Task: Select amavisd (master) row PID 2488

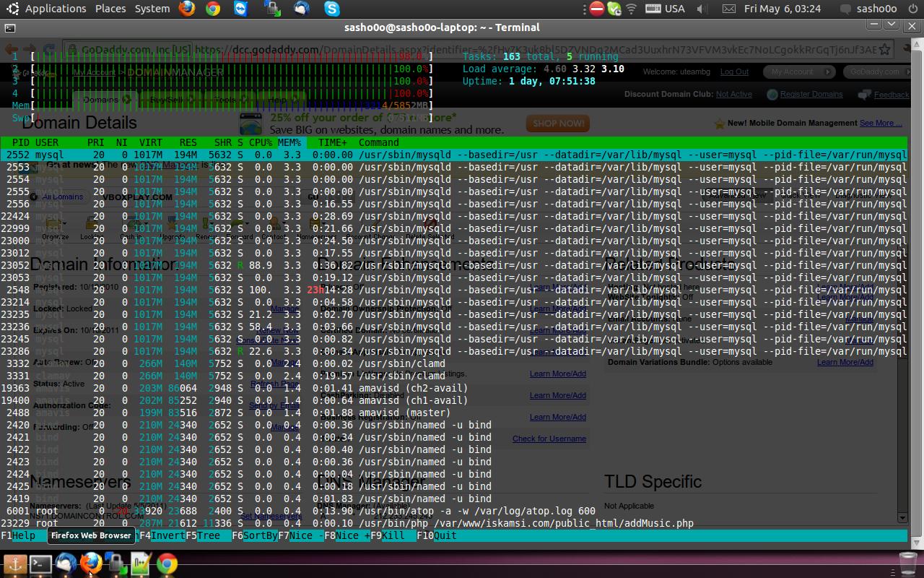Action: pos(453,413)
